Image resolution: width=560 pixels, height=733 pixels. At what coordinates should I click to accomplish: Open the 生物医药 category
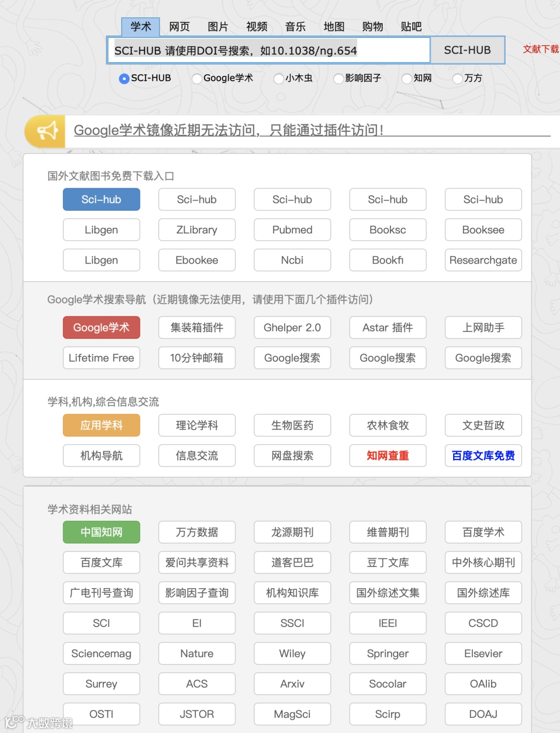coord(292,425)
